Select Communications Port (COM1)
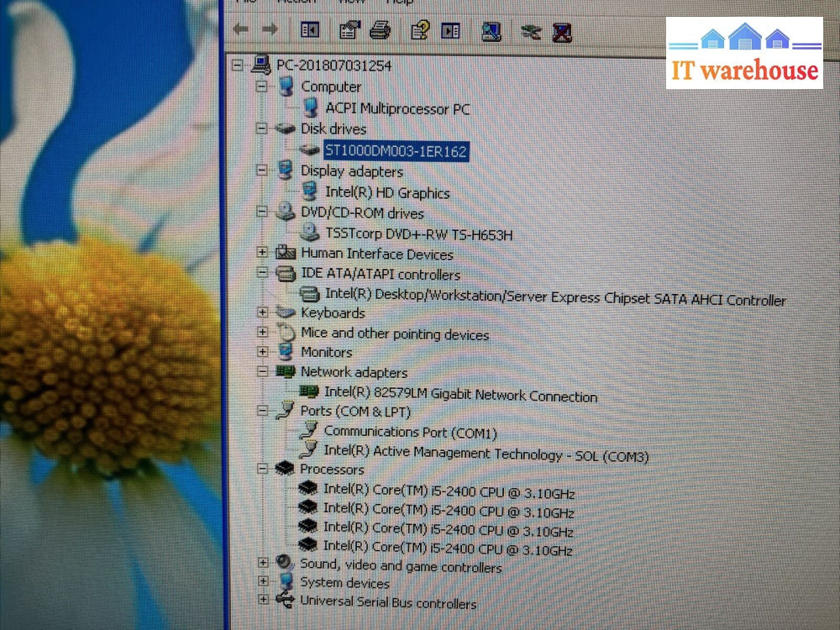The height and width of the screenshot is (630, 840). (410, 433)
